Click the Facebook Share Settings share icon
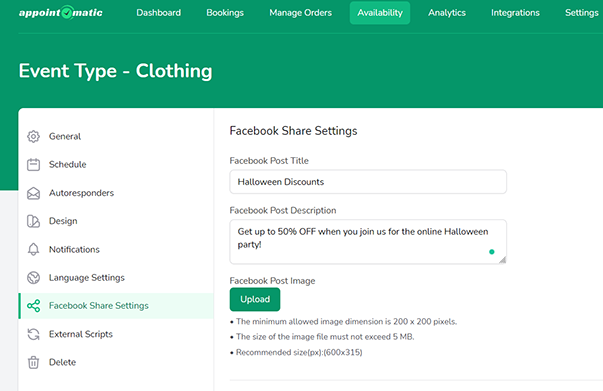The height and width of the screenshot is (391, 603). 33,306
